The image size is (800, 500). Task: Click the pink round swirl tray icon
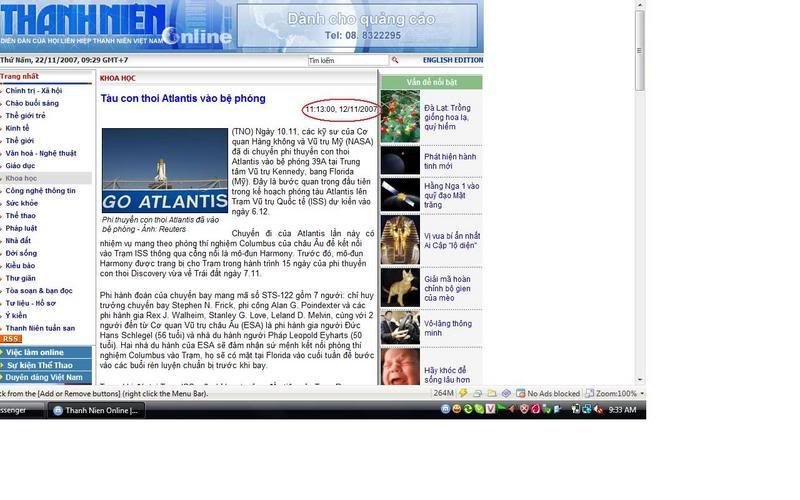point(535,409)
